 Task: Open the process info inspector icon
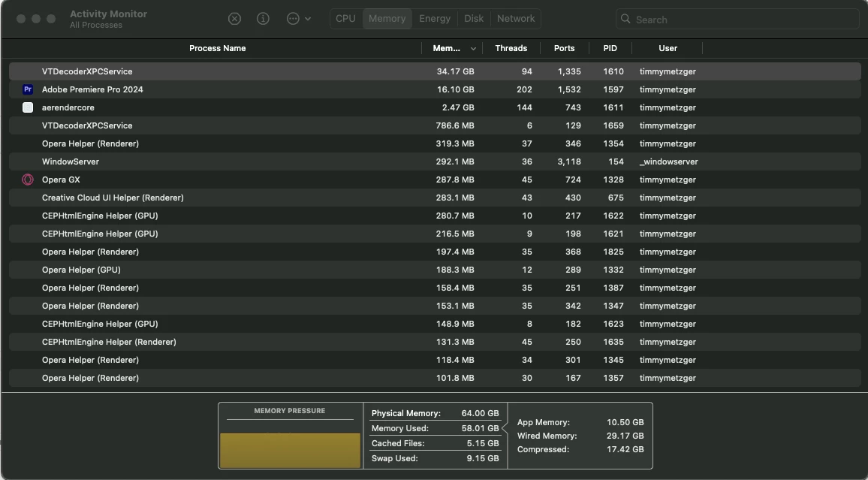[x=263, y=19]
